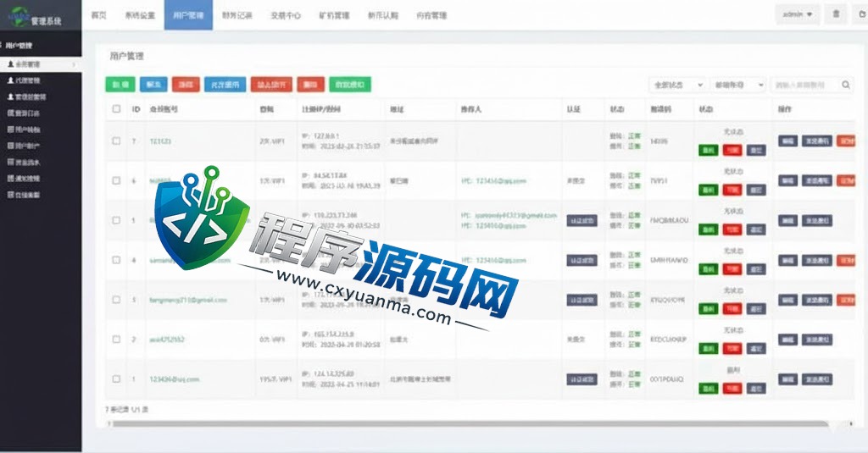
Task: Click the green status button in row ID 7
Action: 708,151
